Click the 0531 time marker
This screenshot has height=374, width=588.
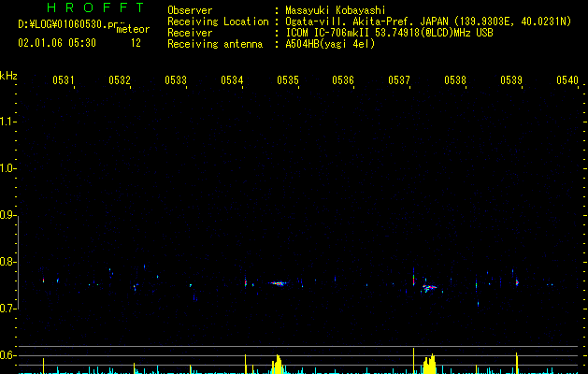click(x=63, y=80)
